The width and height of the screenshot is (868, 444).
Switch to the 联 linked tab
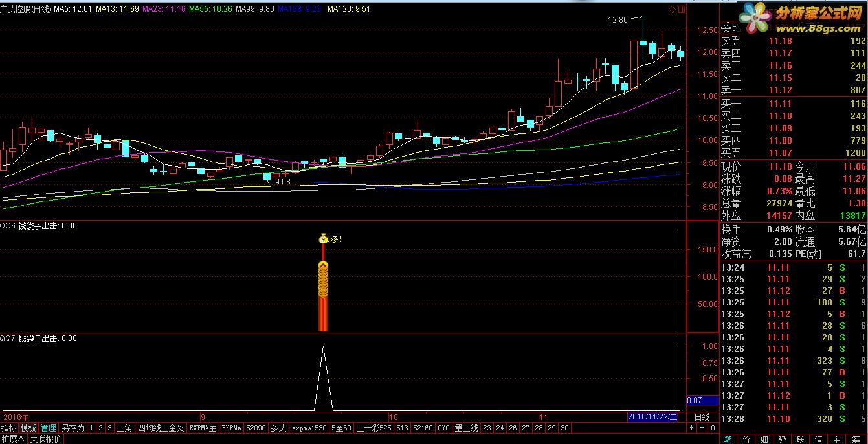click(801, 438)
